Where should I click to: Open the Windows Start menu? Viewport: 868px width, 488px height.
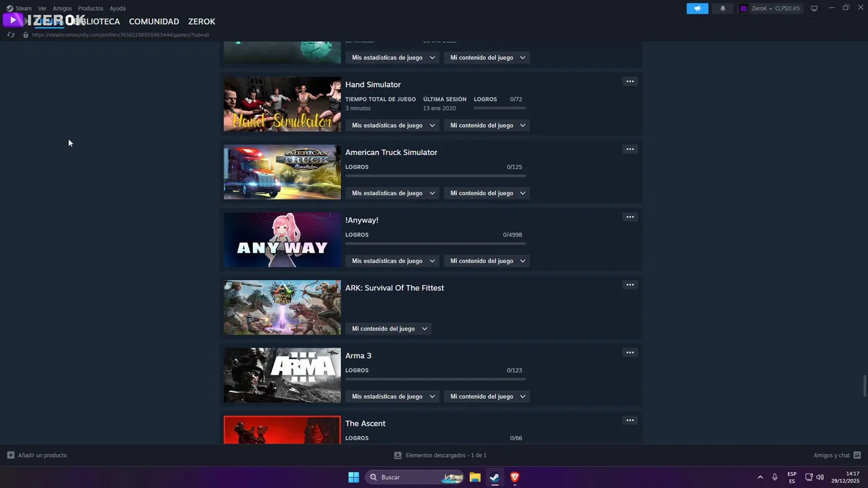point(353,477)
